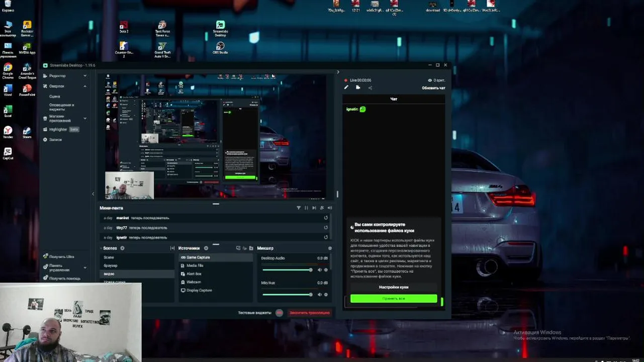Accept all cookies green button
The image size is (644, 362).
[x=394, y=299]
